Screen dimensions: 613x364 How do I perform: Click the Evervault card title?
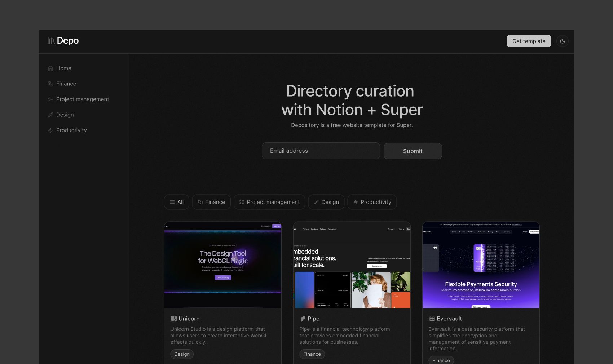(x=449, y=319)
